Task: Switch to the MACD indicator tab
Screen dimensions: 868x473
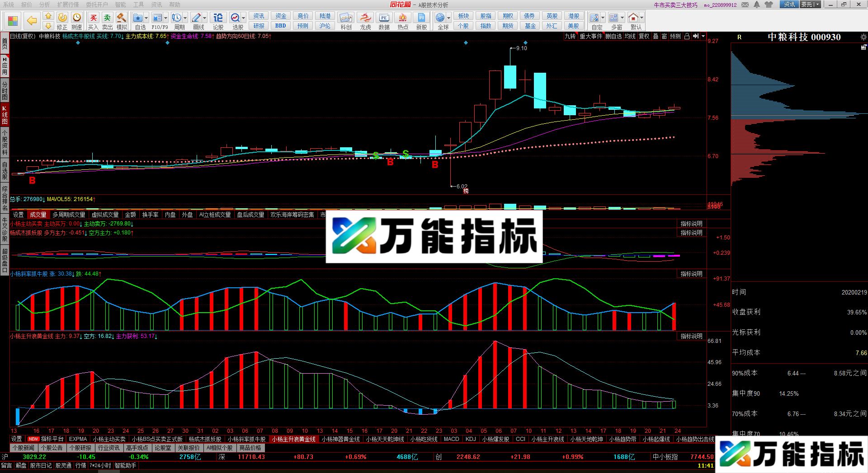Action: [x=452, y=439]
